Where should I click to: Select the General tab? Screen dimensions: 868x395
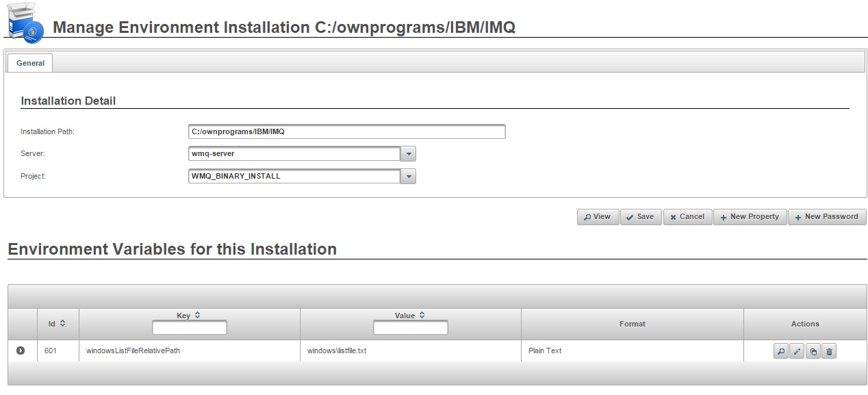point(30,63)
